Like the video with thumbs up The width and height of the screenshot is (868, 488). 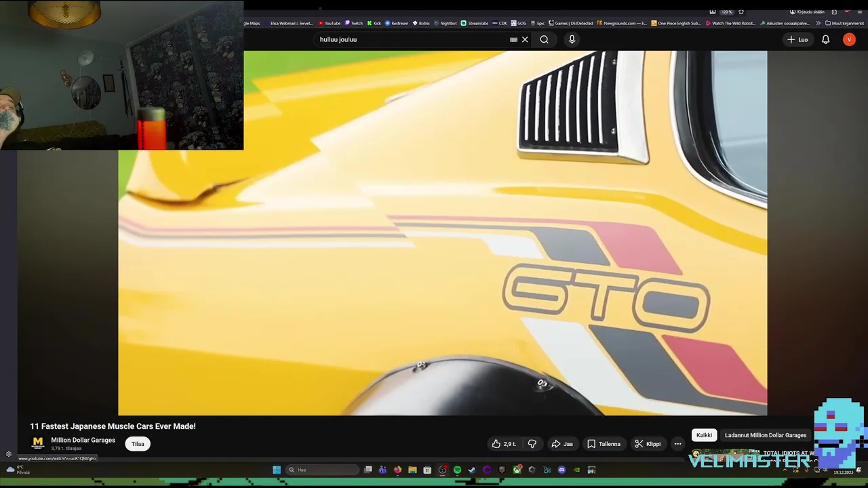504,444
